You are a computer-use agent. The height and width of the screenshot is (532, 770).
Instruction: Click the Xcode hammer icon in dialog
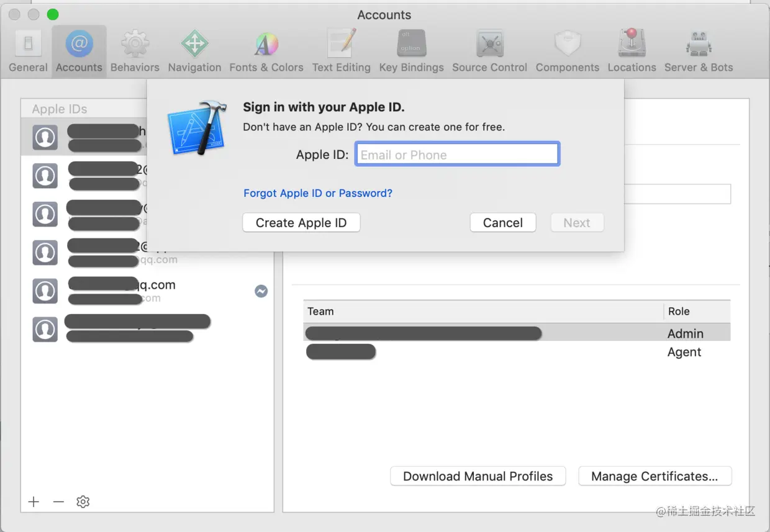(x=197, y=128)
